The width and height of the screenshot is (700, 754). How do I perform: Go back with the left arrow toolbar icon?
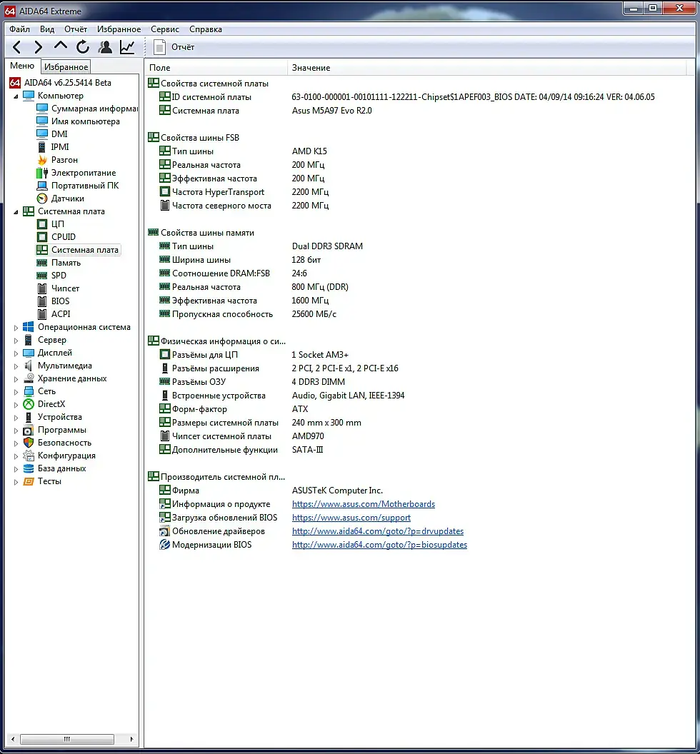(17, 47)
